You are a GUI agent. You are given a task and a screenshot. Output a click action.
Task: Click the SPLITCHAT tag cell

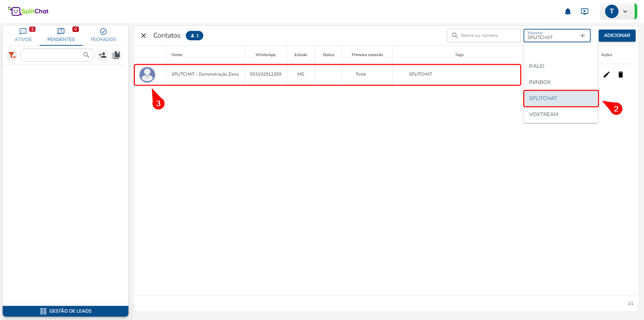tap(420, 74)
